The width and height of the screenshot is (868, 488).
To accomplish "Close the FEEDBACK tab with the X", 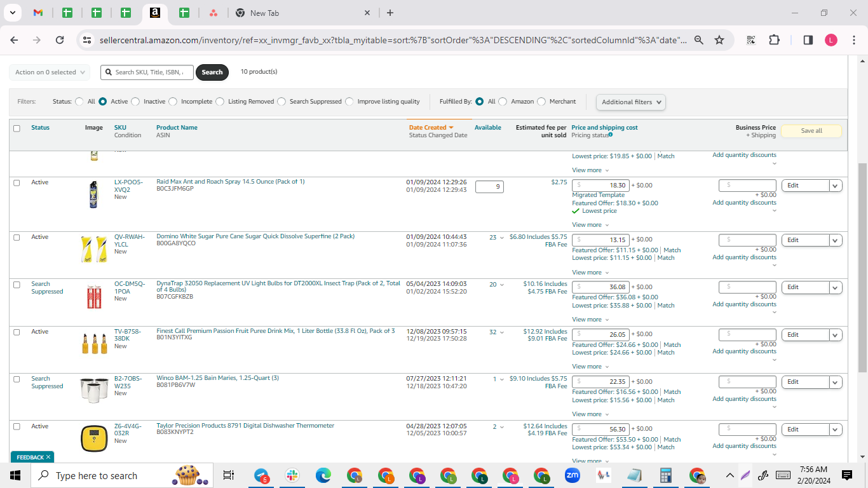I will tap(48, 457).
